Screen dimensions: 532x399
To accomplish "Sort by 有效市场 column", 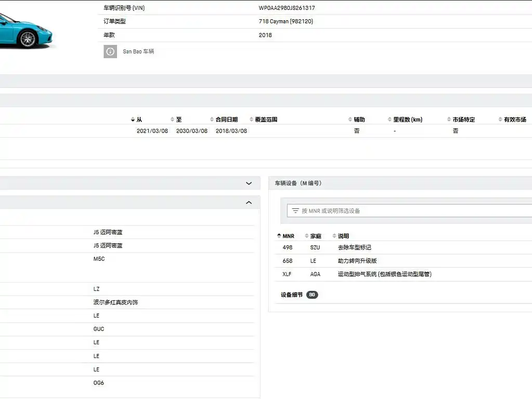I will point(512,119).
